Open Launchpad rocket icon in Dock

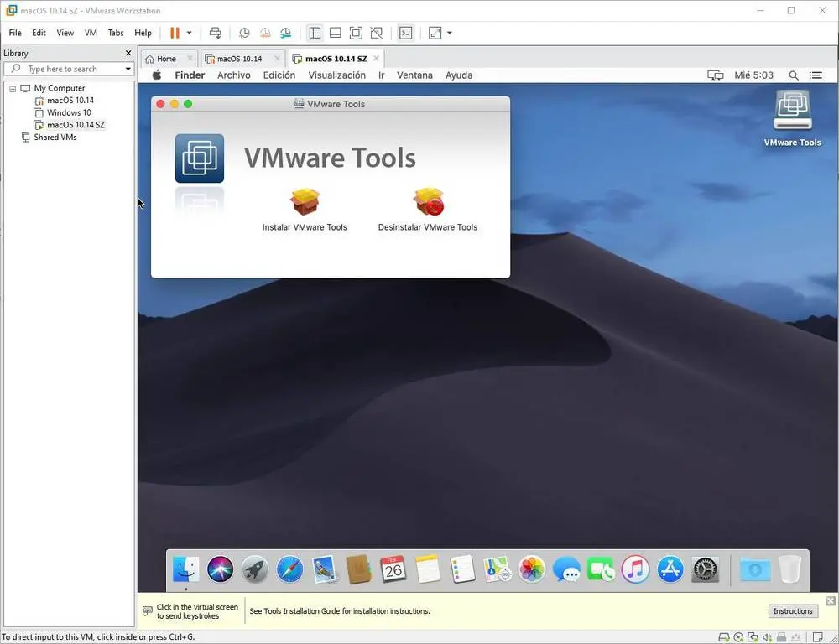(255, 569)
